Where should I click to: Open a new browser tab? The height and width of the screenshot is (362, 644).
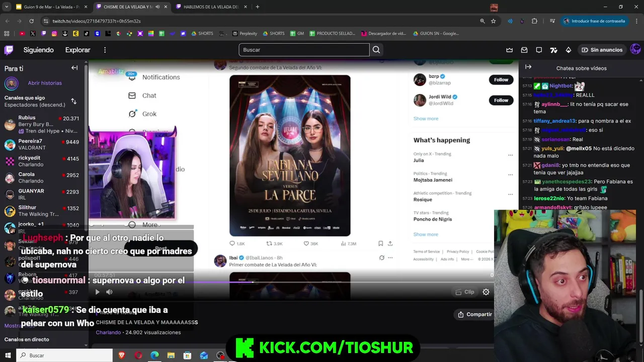tap(257, 7)
